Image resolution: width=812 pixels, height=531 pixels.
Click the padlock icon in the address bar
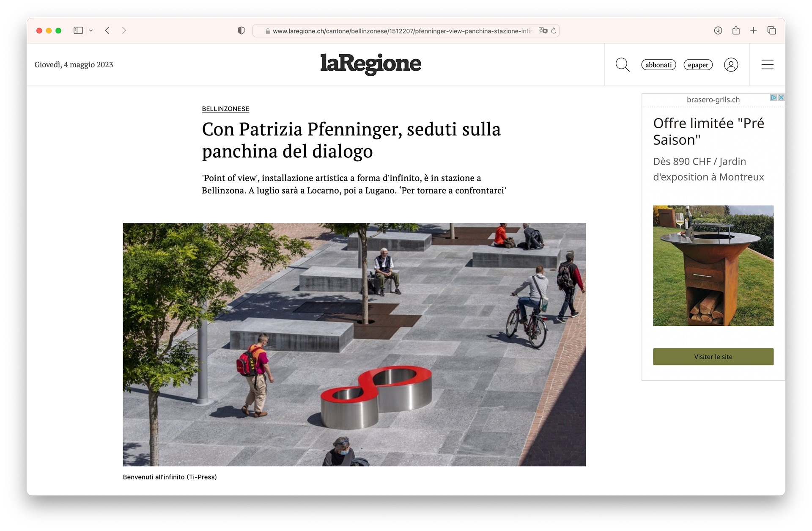(268, 31)
